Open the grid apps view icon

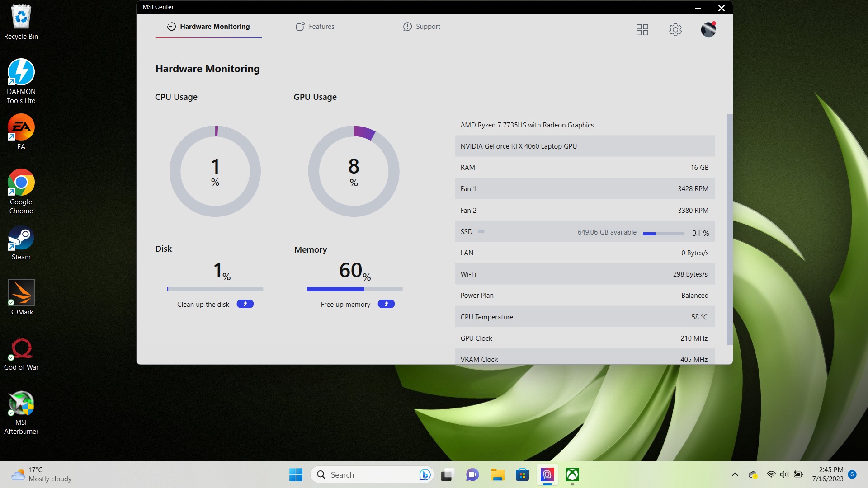click(642, 30)
